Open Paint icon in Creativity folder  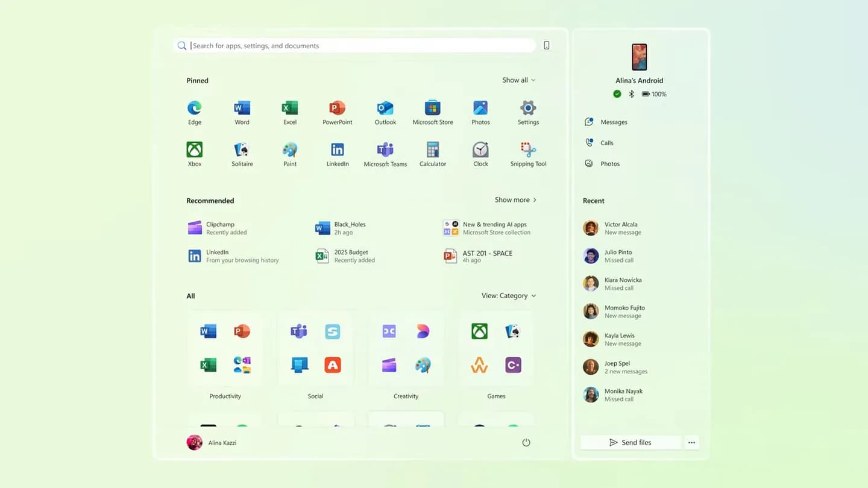(x=423, y=365)
